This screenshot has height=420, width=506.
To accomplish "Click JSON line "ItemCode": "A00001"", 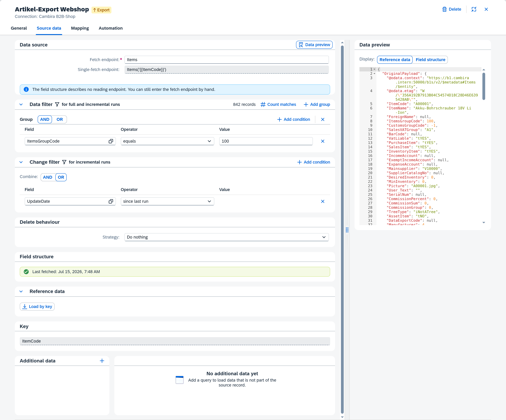I will click(x=410, y=104).
